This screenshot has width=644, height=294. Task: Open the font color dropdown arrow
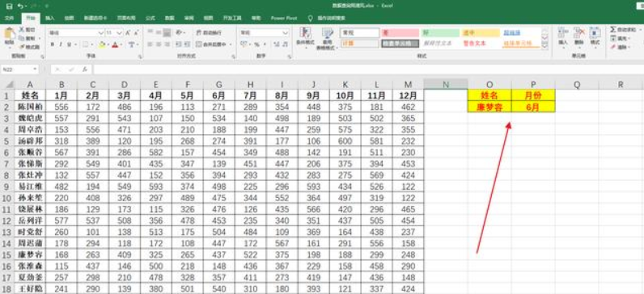point(121,44)
